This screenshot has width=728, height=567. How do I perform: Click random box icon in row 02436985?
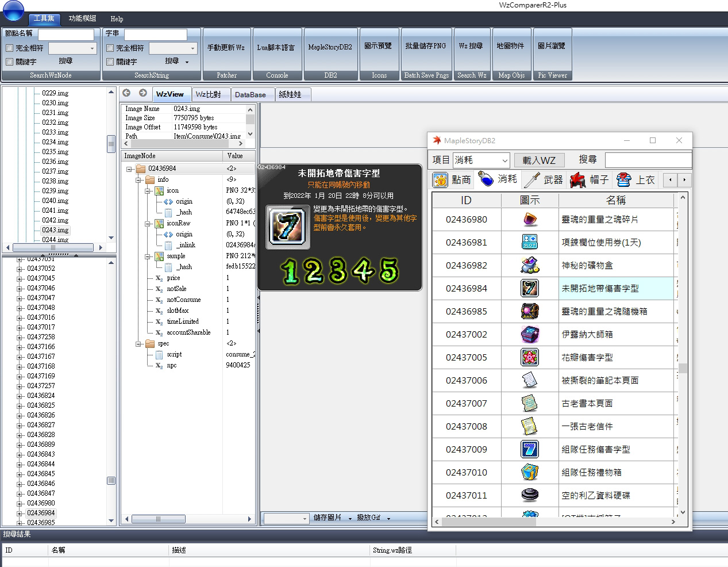(530, 311)
